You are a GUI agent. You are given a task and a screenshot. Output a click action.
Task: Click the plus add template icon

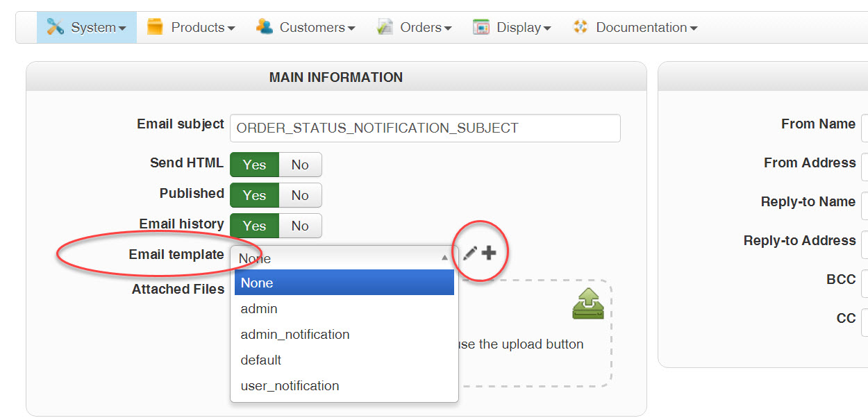(x=490, y=253)
